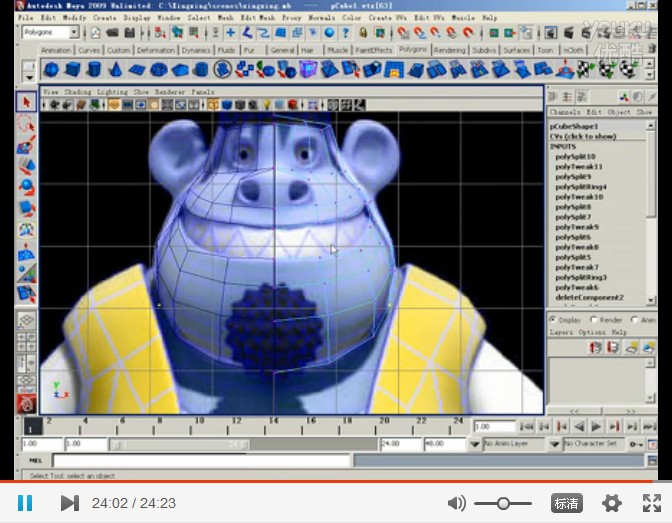Screen dimensions: 672x523
Task: Toggle the plus selection mask icon
Action: click(x=231, y=33)
